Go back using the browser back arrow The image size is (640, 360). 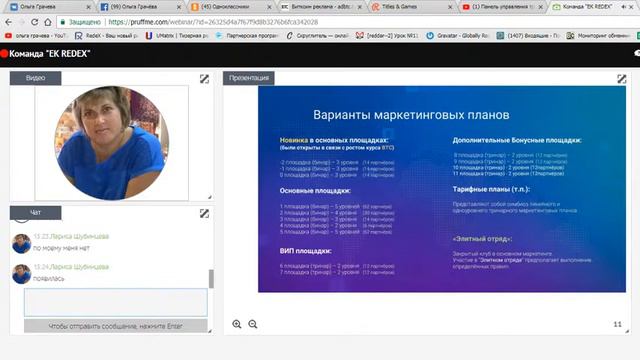pos(9,22)
